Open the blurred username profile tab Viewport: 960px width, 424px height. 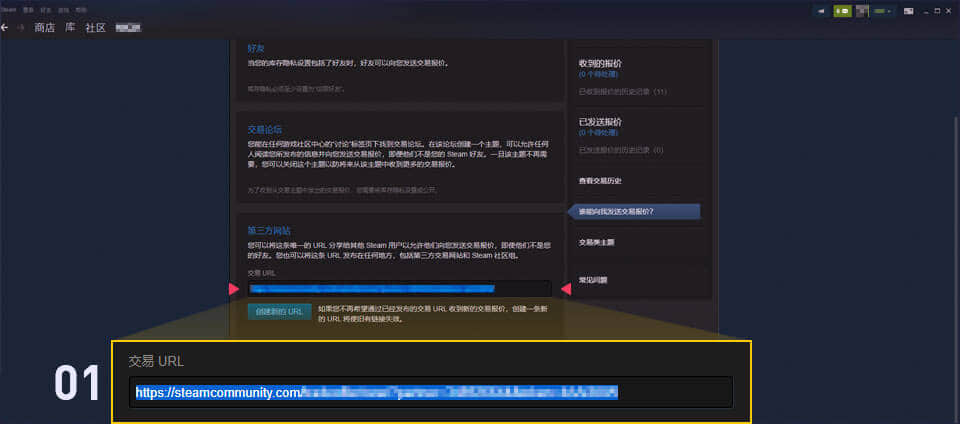[x=129, y=28]
